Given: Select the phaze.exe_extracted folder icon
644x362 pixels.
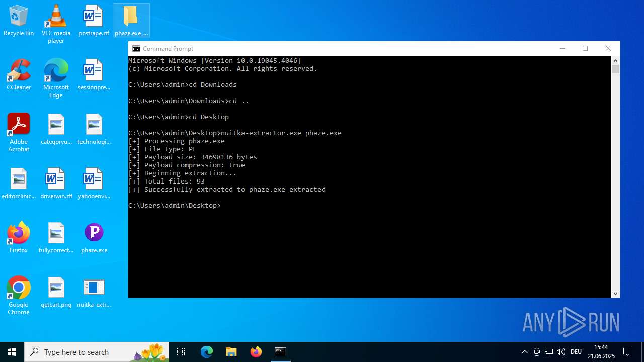Looking at the screenshot, I should tap(131, 21).
